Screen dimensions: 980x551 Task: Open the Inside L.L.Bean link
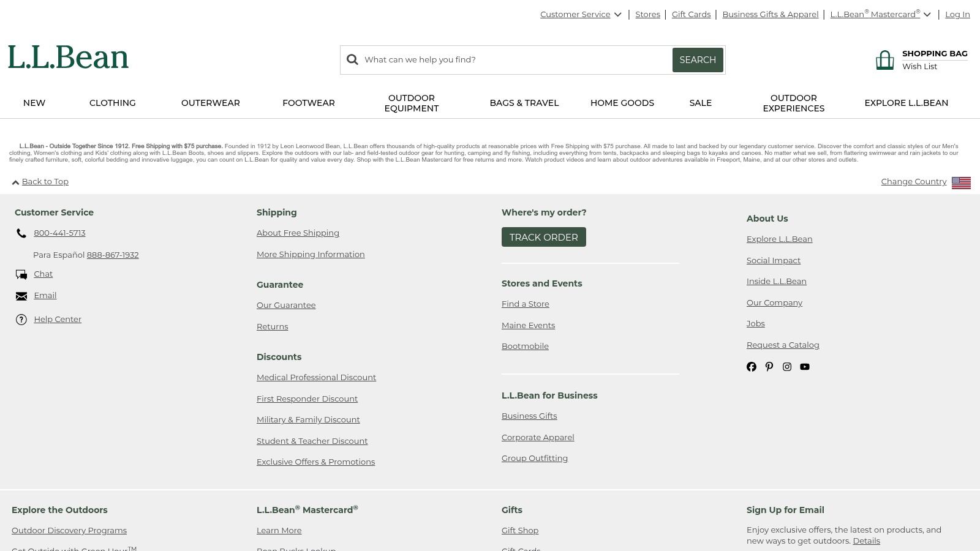[x=777, y=282]
